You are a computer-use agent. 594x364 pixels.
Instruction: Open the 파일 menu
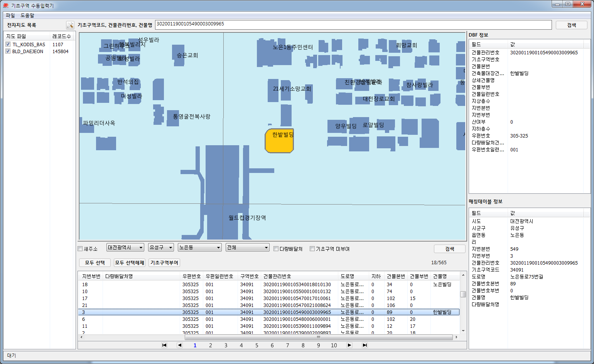pyautogui.click(x=10, y=15)
